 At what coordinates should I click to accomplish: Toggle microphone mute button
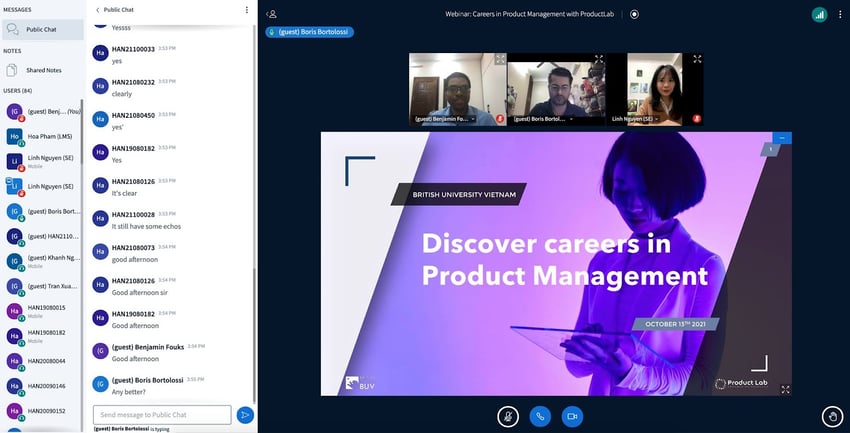coord(508,416)
